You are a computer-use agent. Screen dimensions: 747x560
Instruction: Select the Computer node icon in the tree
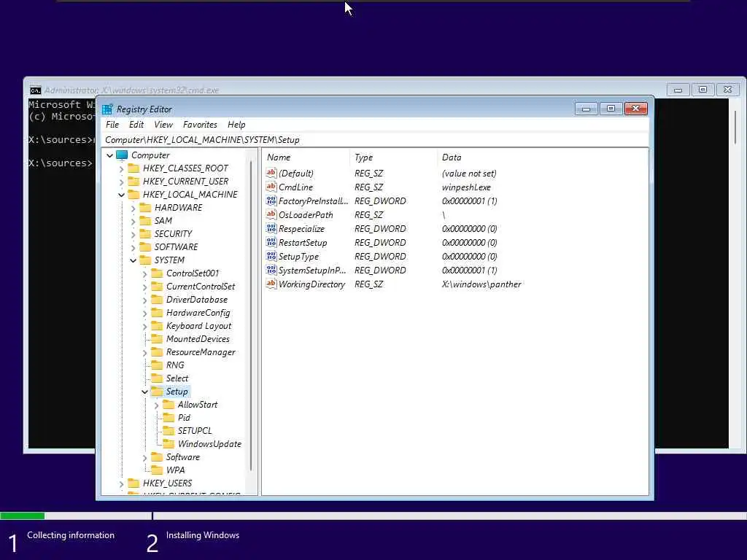click(122, 155)
